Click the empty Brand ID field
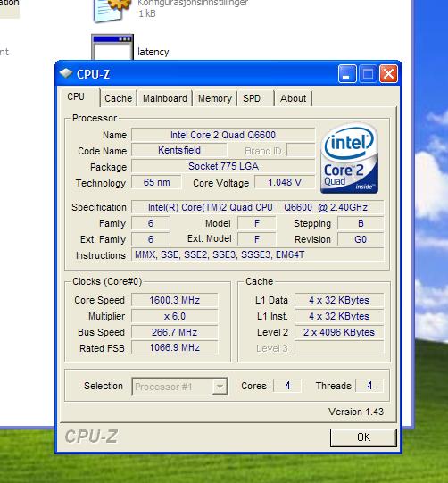This screenshot has height=483, width=448. coord(301,150)
